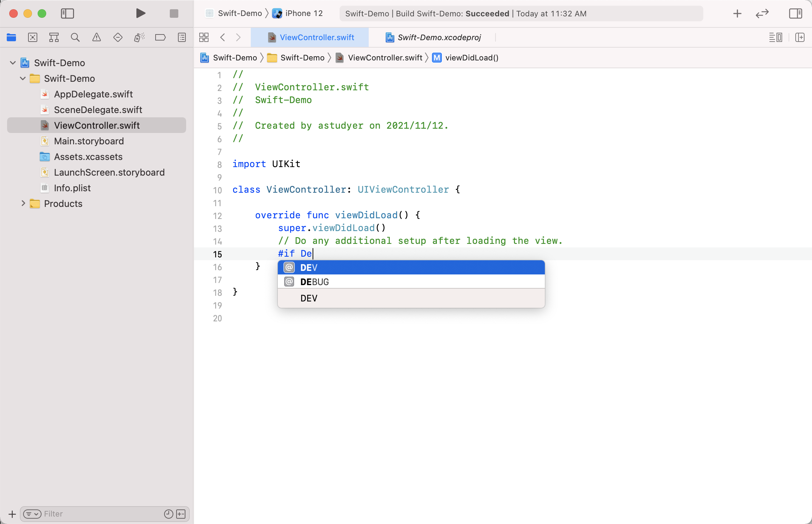Image resolution: width=812 pixels, height=524 pixels.
Task: Click the stop button in the toolbar
Action: [174, 14]
